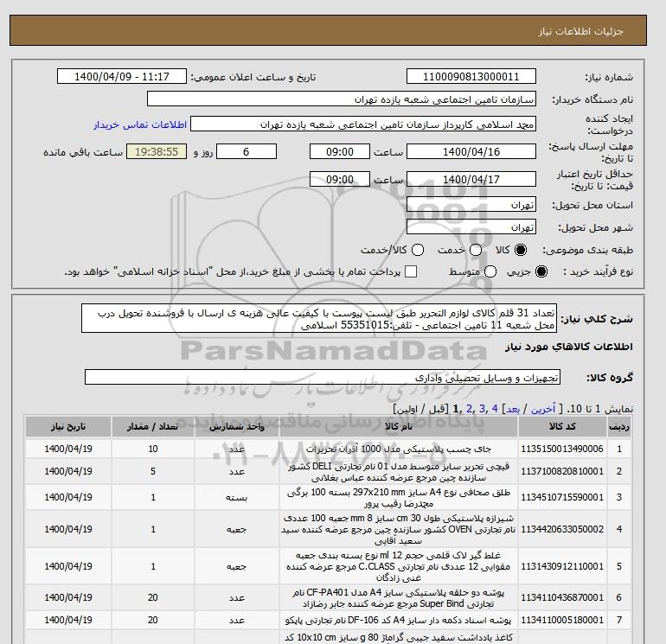Viewport: 666px width, 644px height.
Task: Click item code 1137100820810001
Action: (562, 471)
